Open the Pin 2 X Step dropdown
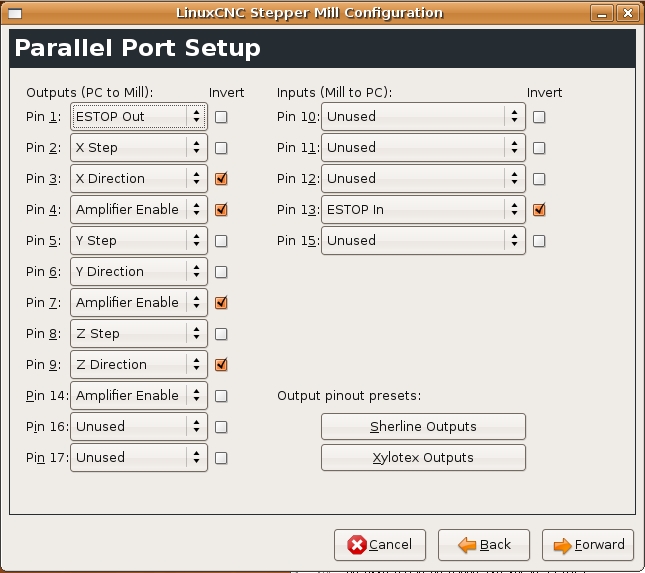 (139, 148)
